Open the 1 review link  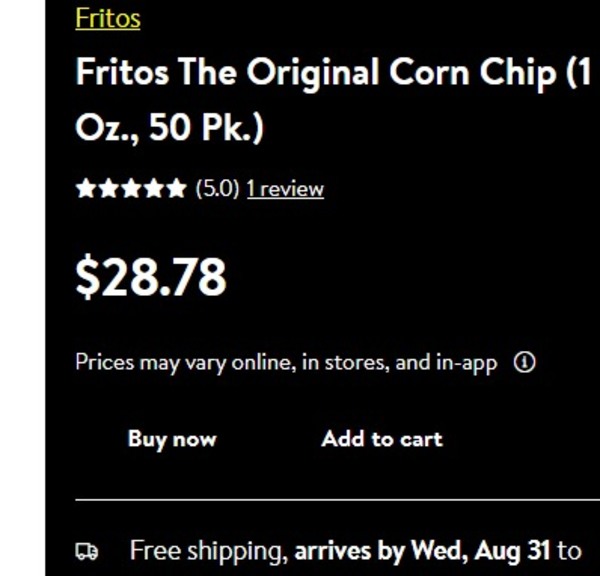(285, 189)
